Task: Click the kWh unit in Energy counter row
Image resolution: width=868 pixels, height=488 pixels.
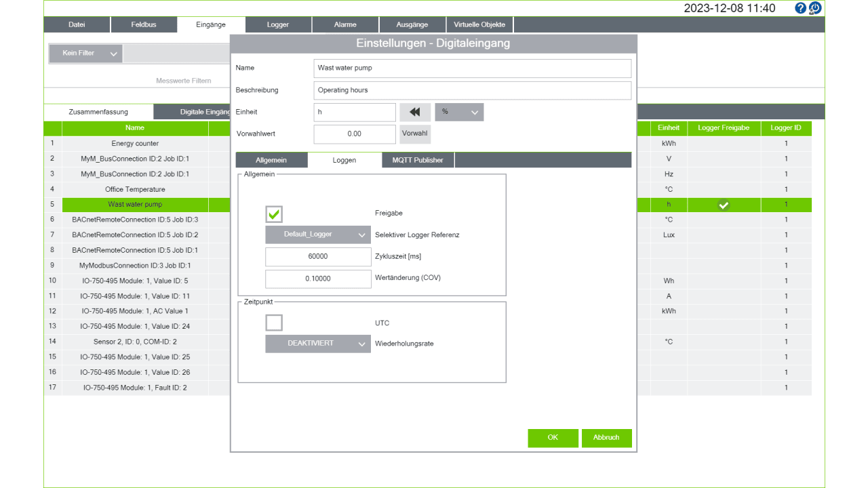Action: click(669, 144)
